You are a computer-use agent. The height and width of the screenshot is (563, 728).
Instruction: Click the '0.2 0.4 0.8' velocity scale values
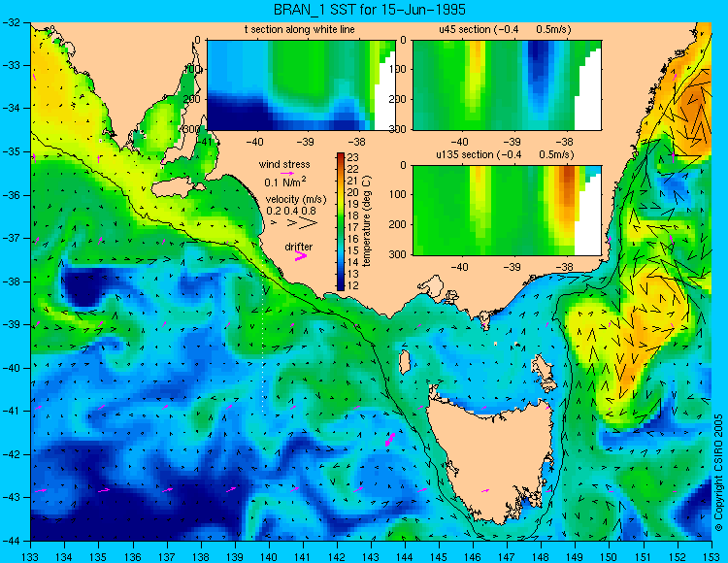(x=290, y=211)
